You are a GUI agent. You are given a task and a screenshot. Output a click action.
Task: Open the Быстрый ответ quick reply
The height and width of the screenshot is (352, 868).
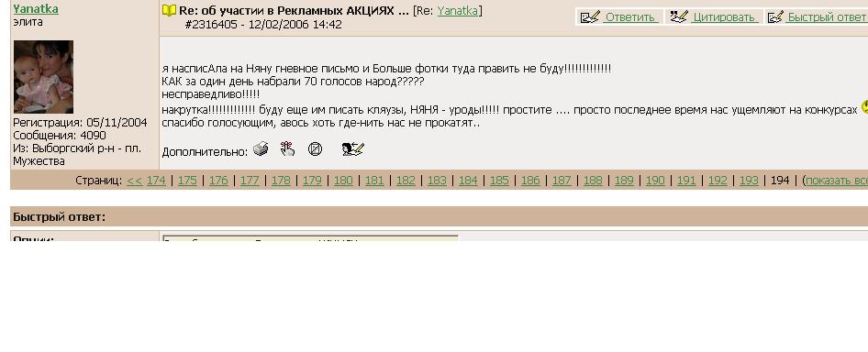(818, 17)
